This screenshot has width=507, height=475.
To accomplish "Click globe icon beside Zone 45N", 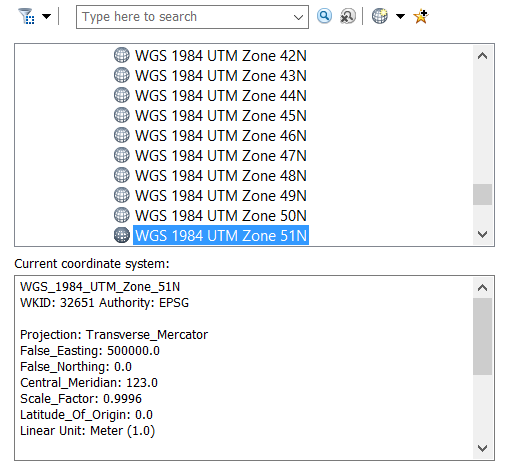I will point(122,115).
